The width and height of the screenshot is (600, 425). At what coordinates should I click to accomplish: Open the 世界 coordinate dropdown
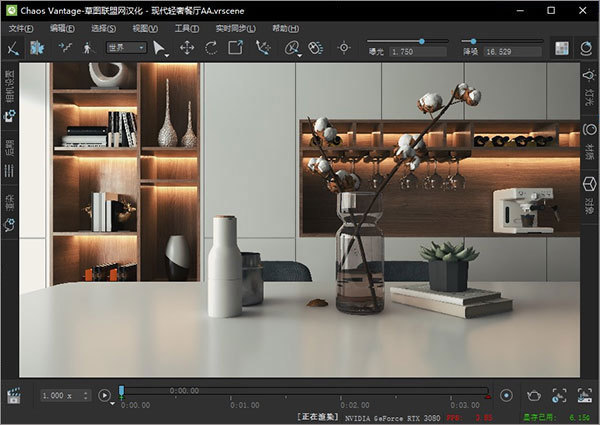pos(127,47)
